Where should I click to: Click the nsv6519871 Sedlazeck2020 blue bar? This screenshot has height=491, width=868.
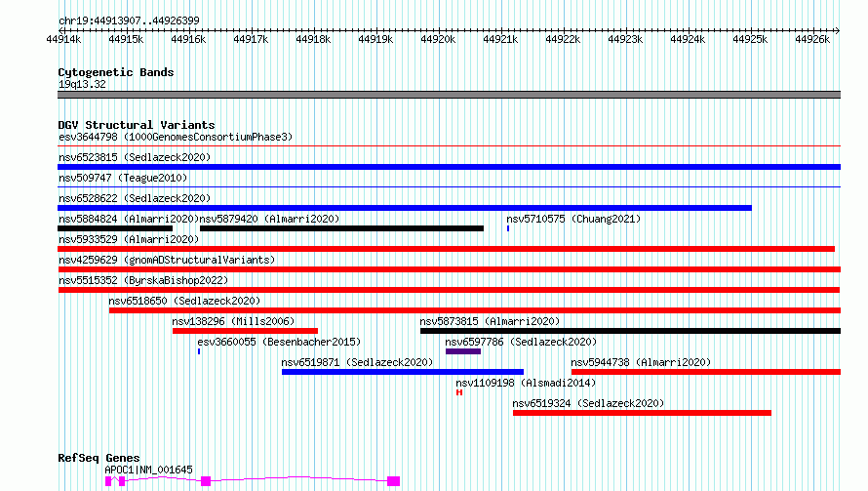pos(403,372)
